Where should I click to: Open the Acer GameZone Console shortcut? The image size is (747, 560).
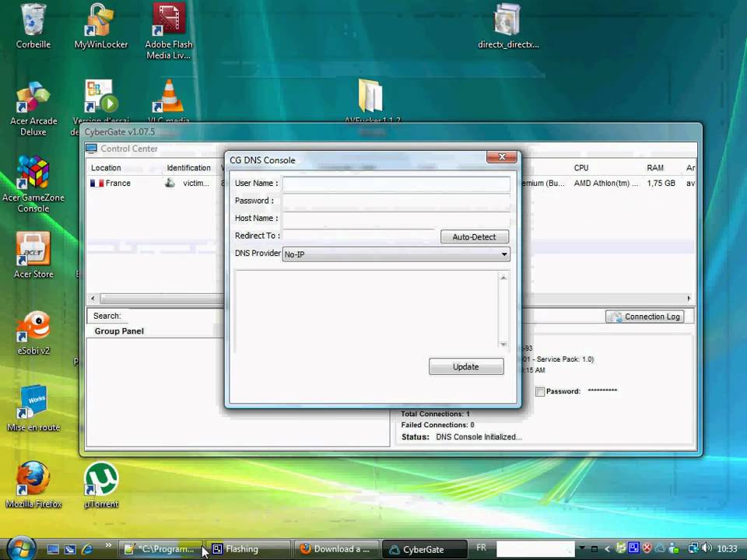coord(33,185)
